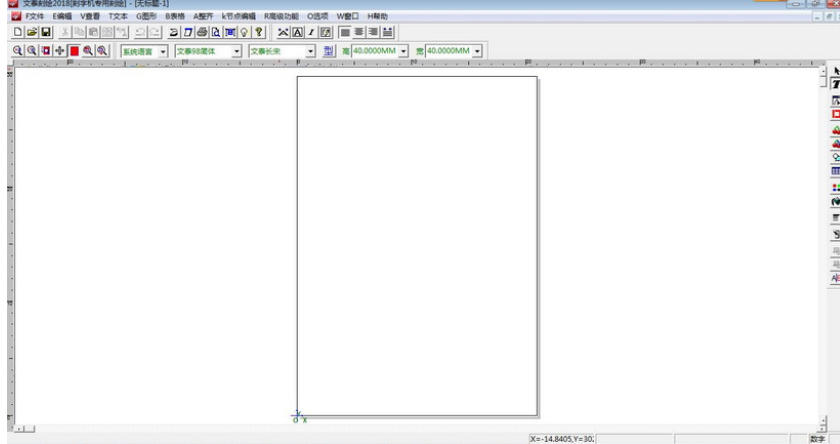Expand the 文泰长宋 font dropdown

(311, 51)
